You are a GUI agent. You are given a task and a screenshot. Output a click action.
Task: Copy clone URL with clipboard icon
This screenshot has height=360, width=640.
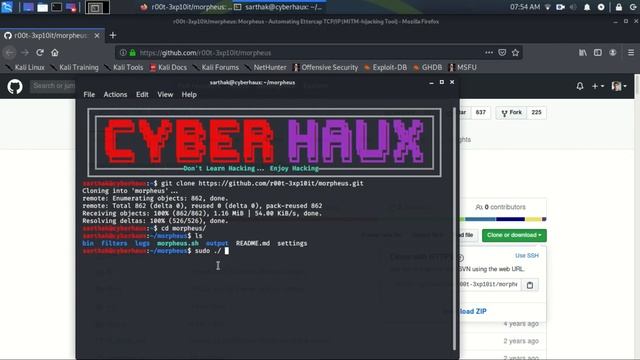pos(530,285)
